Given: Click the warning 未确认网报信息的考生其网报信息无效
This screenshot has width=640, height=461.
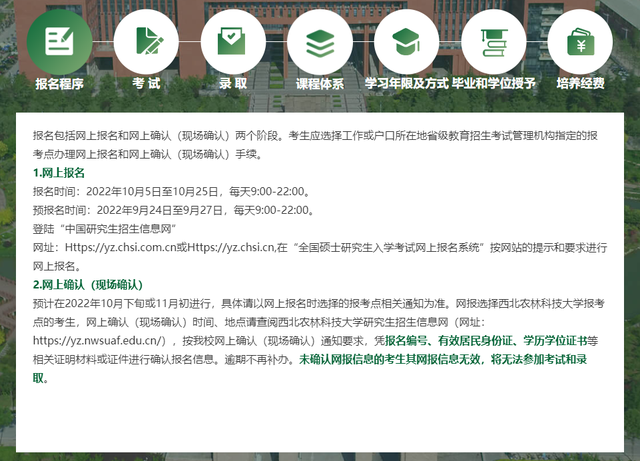Looking at the screenshot, I should (389, 359).
